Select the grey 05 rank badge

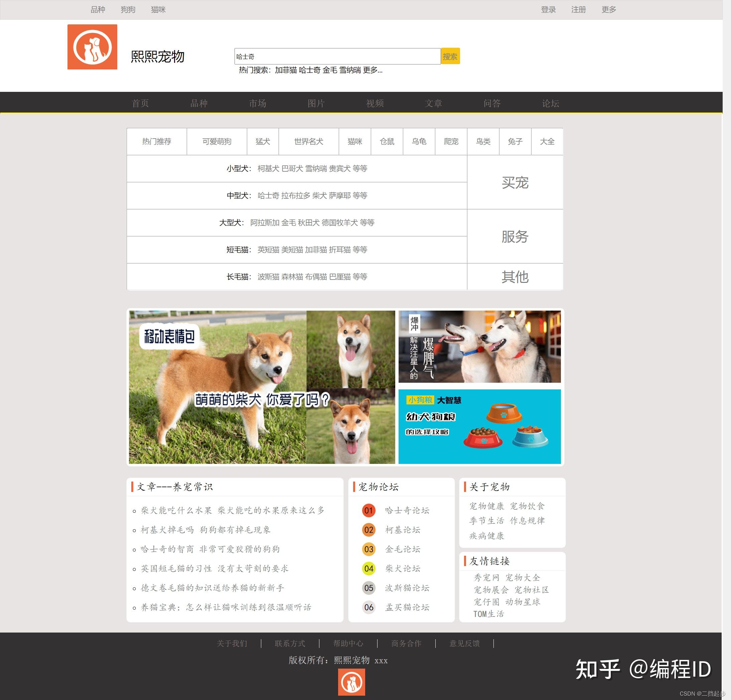click(369, 588)
